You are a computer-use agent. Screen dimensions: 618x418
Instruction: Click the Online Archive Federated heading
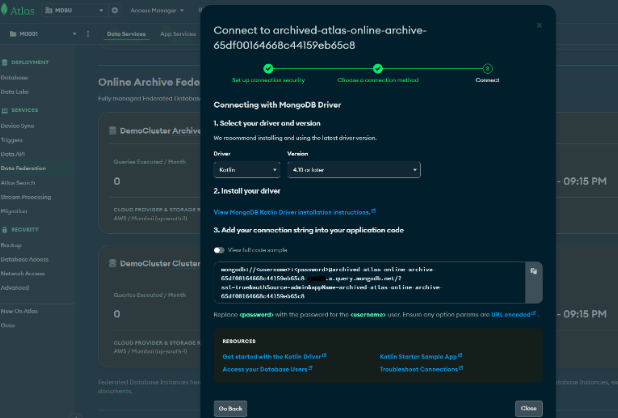[x=149, y=82]
